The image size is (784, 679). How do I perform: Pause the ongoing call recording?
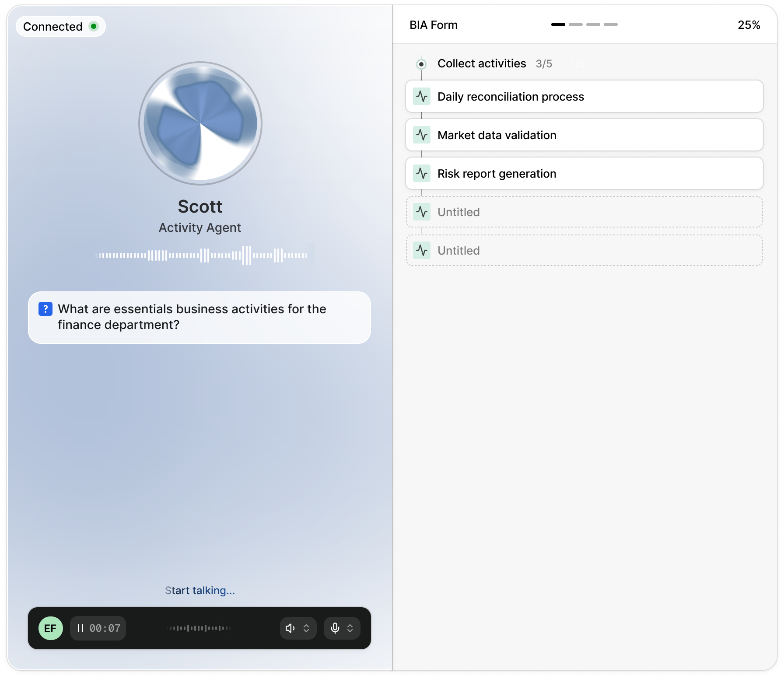click(x=81, y=628)
